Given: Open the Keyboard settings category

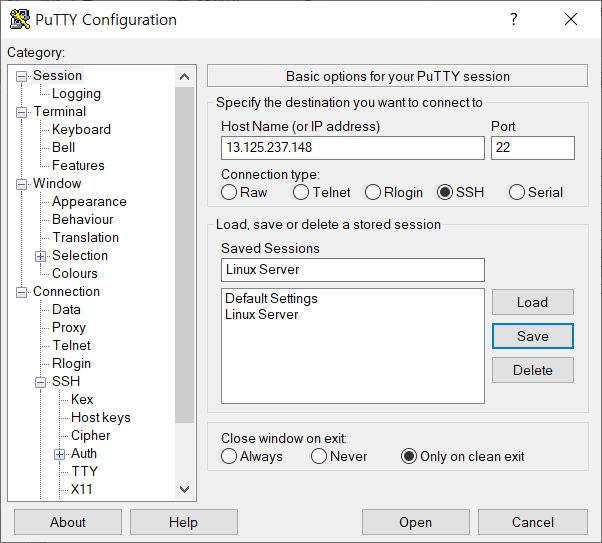Looking at the screenshot, I should pyautogui.click(x=81, y=129).
